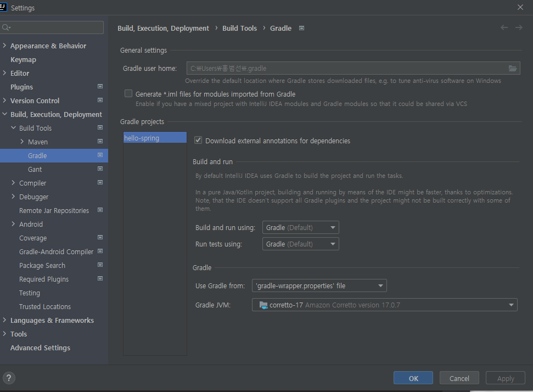Click the project-level icon in the Package Search row
The height and width of the screenshot is (392, 533).
pos(100,265)
